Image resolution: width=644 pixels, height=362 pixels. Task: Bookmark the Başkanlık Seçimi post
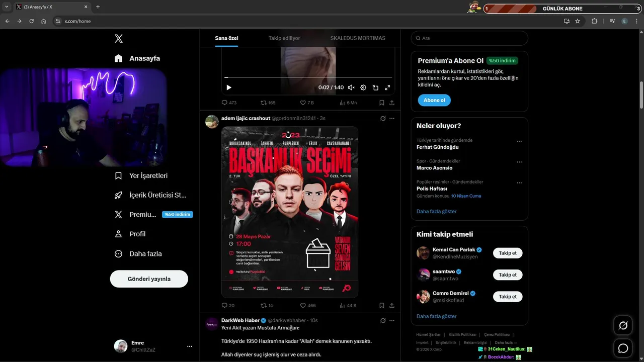point(382,305)
